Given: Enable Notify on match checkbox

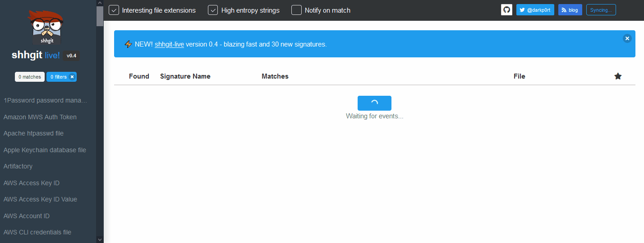Looking at the screenshot, I should tap(296, 10).
